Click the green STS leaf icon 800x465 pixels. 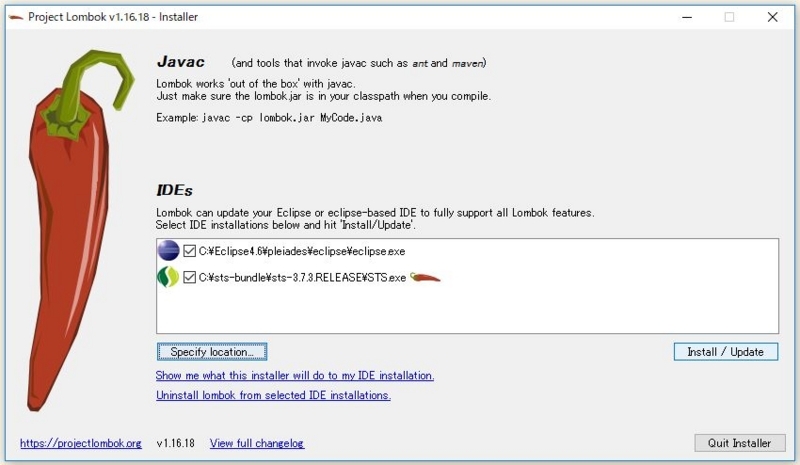168,277
